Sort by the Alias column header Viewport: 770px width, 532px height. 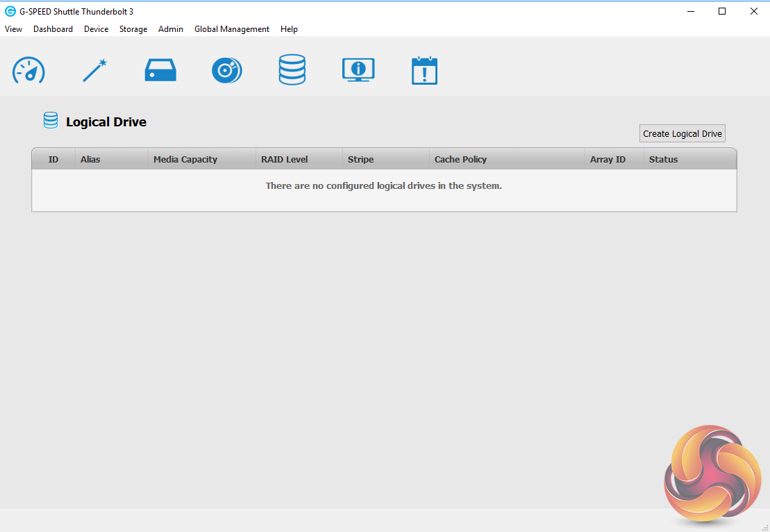point(112,159)
